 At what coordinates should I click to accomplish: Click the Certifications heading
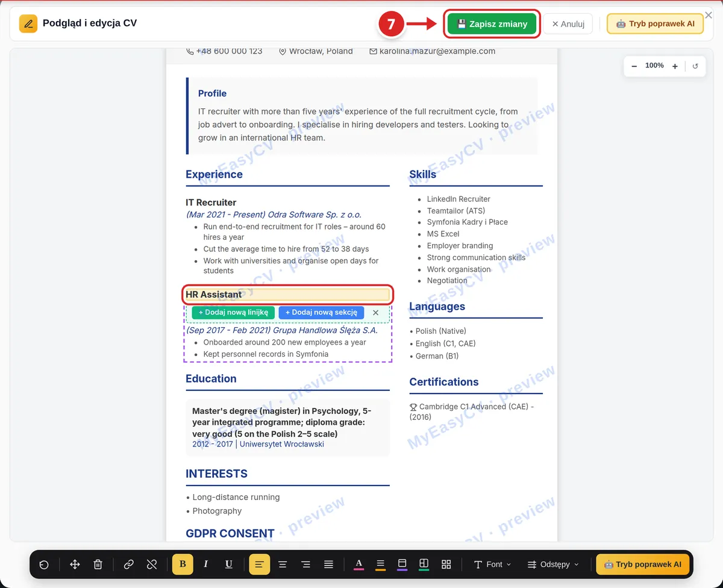[444, 382]
